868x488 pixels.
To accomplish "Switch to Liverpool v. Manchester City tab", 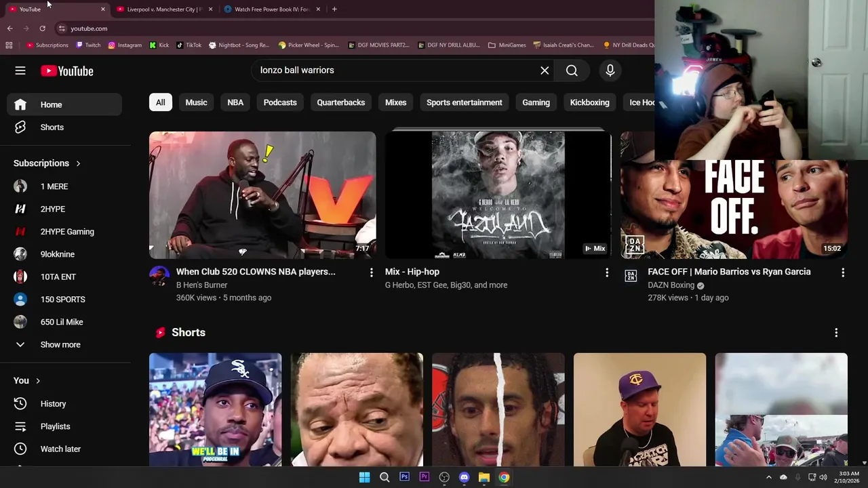I will click(x=163, y=9).
